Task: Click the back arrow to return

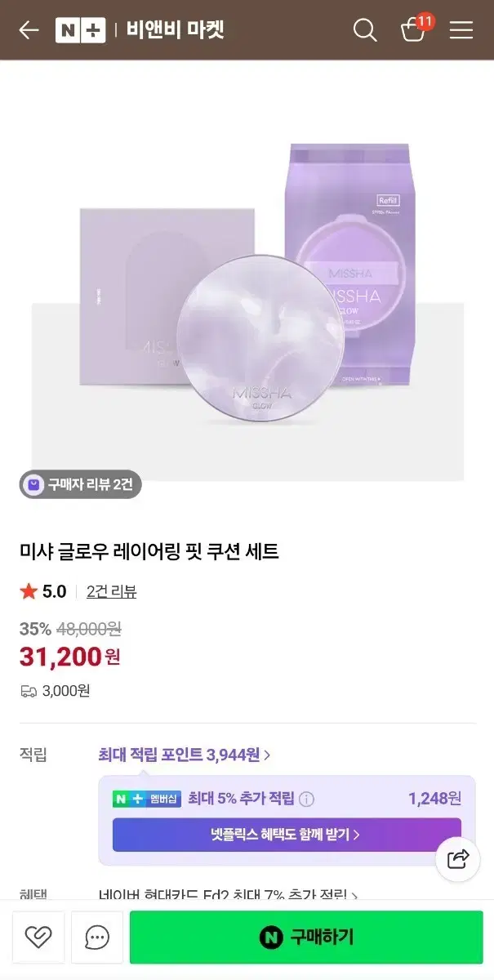Action: 27,30
